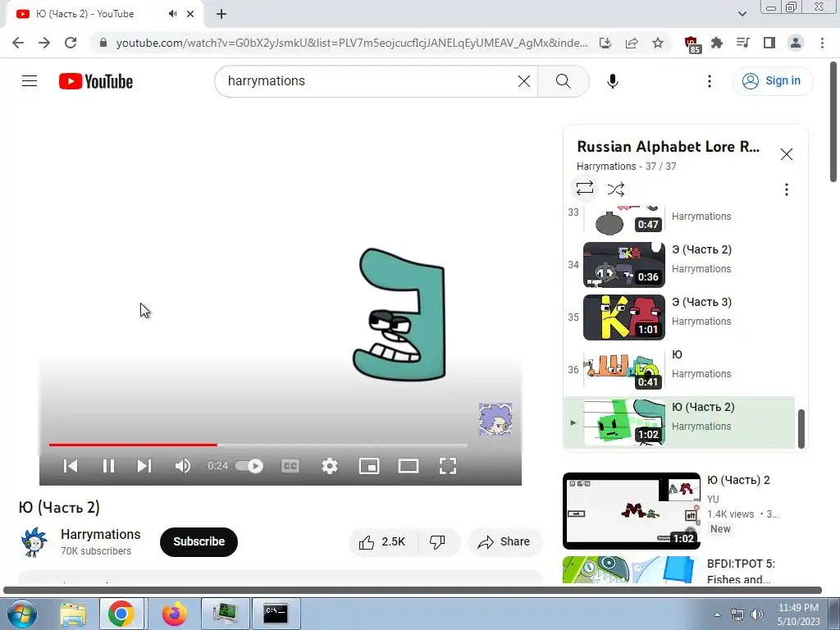840x630 pixels.
Task: Open media controls icon in toolbar
Action: [x=743, y=43]
